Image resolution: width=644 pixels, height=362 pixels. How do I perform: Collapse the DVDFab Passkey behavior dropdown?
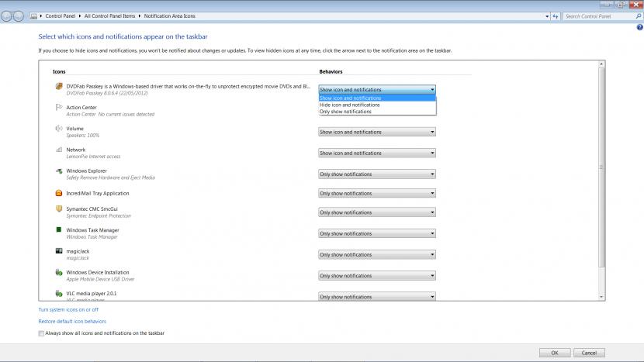(376, 89)
